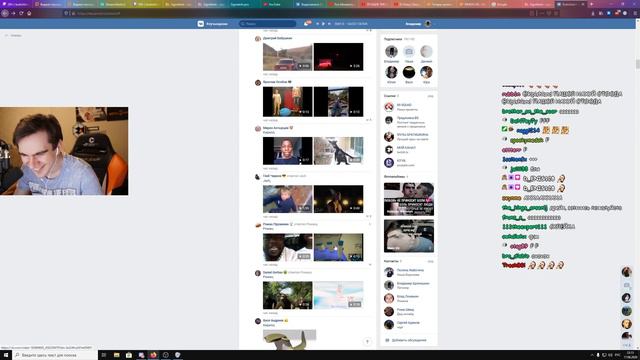Open first subscription avatar in top row
Image resolution: width=640 pixels, height=360 pixels.
[391, 52]
